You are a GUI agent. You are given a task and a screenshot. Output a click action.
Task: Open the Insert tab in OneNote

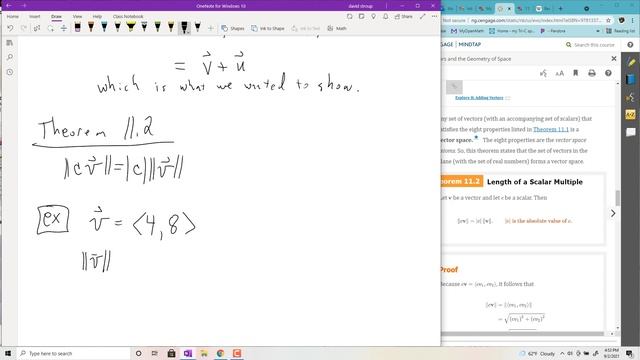[x=35, y=17]
